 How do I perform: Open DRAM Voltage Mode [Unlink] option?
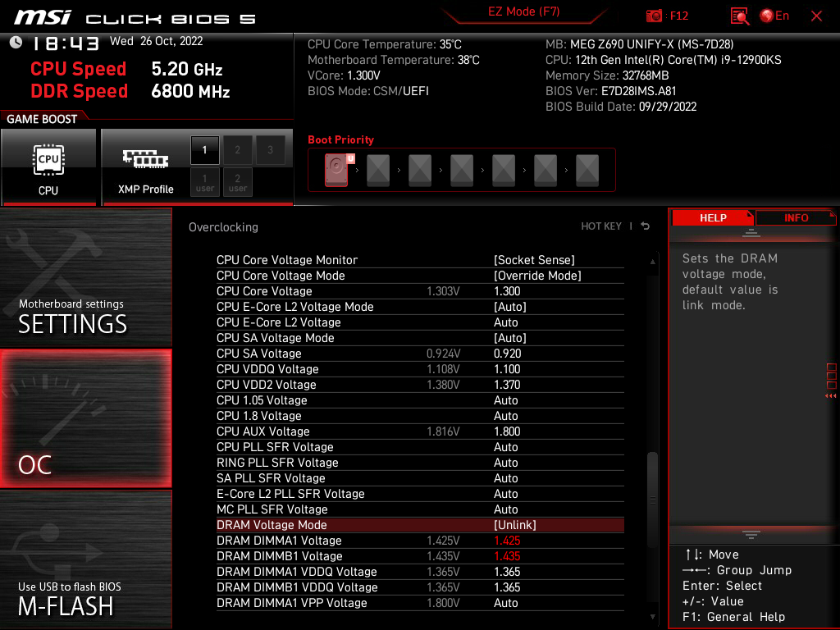[515, 525]
